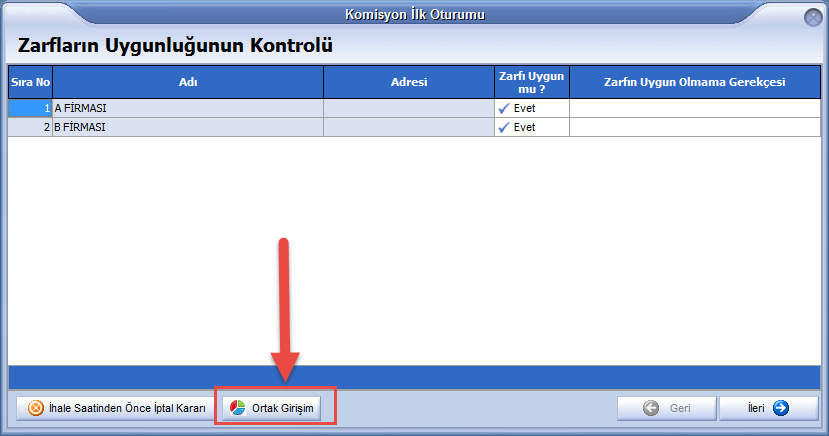Click the rejection reason cell for A FİRMASI
This screenshot has width=829, height=436.
(694, 108)
